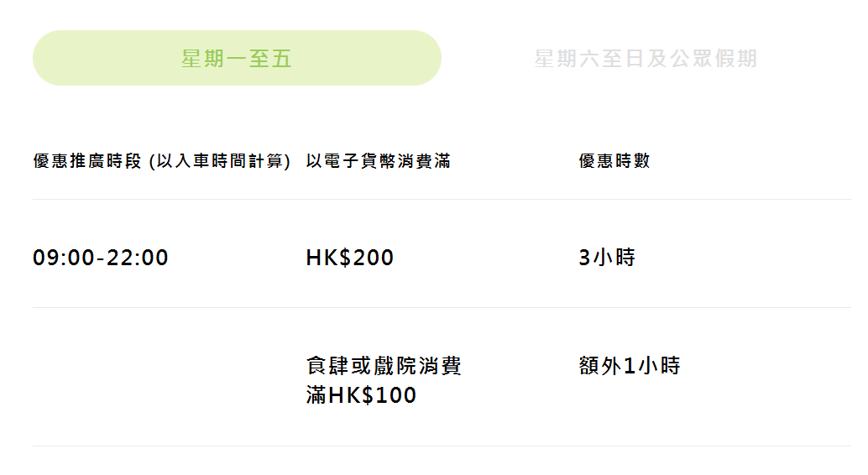Viewport: 868px width, 475px height.
Task: Click the divider line under the header row
Action: pyautogui.click(x=442, y=200)
